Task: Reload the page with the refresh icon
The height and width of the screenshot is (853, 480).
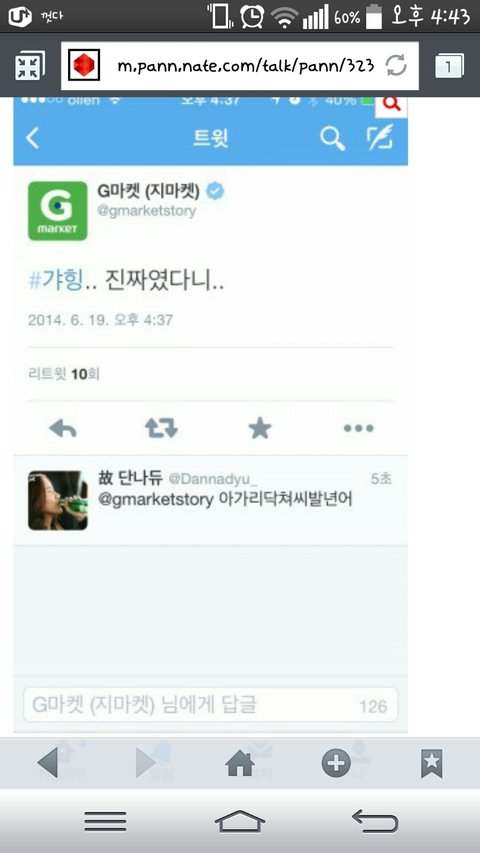Action: (396, 66)
